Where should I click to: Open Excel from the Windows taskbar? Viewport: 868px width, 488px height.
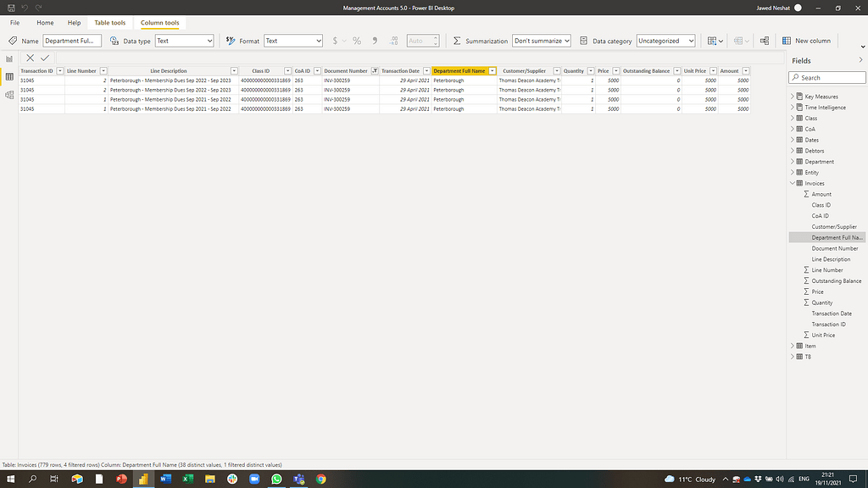(x=186, y=479)
